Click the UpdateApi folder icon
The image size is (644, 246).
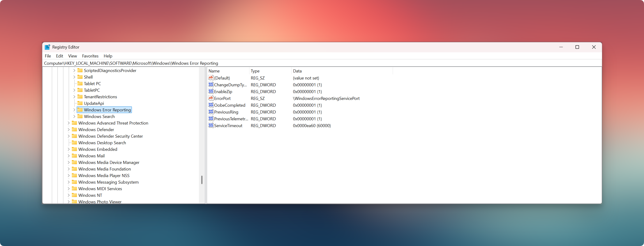(x=80, y=103)
